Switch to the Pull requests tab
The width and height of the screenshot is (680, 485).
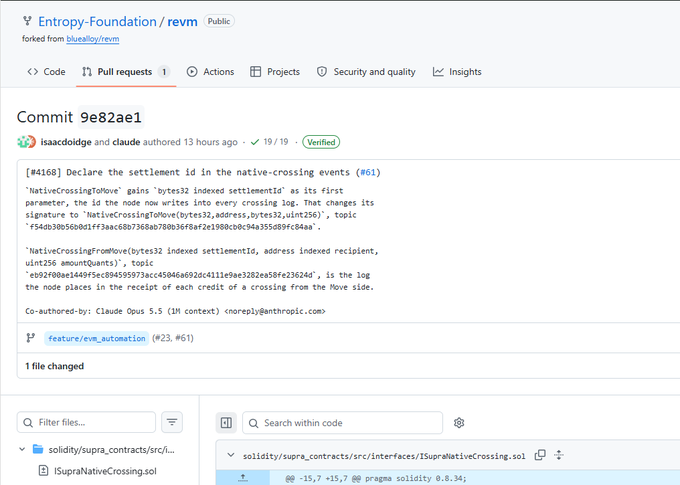pos(126,72)
